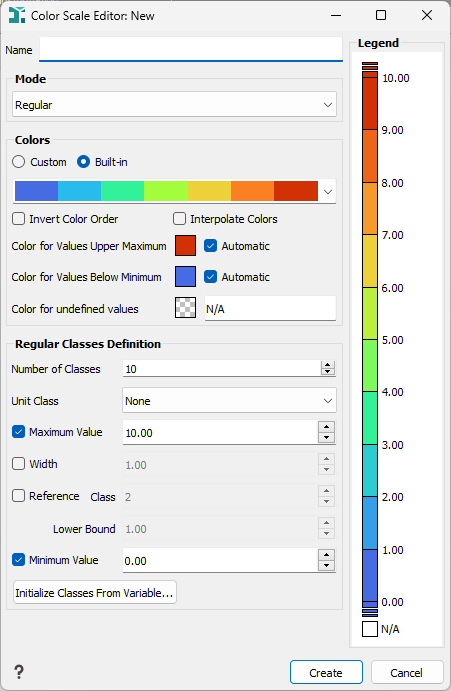Open the Mode dropdown showing Regular
Viewport: 451px width, 691px height.
pyautogui.click(x=175, y=104)
